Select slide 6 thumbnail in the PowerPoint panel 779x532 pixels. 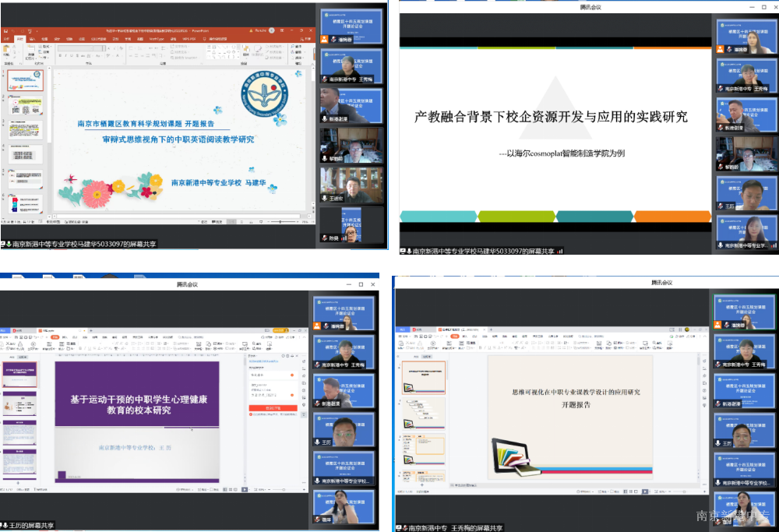tap(26, 203)
